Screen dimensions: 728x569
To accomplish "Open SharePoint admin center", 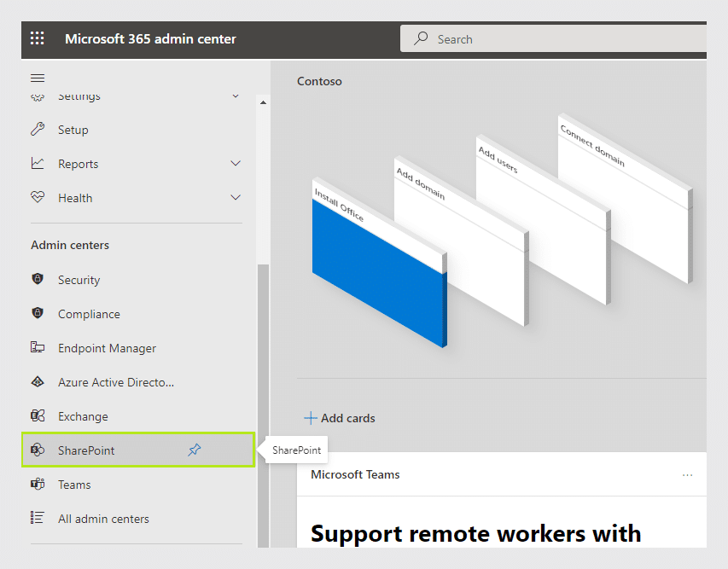I will [138, 450].
